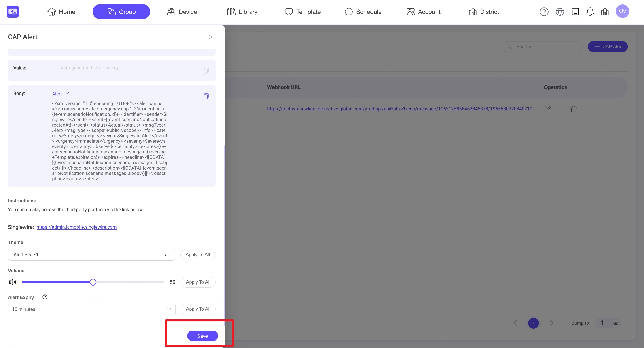Open the Singlewire admin link
This screenshot has height=348, width=644.
tap(76, 227)
